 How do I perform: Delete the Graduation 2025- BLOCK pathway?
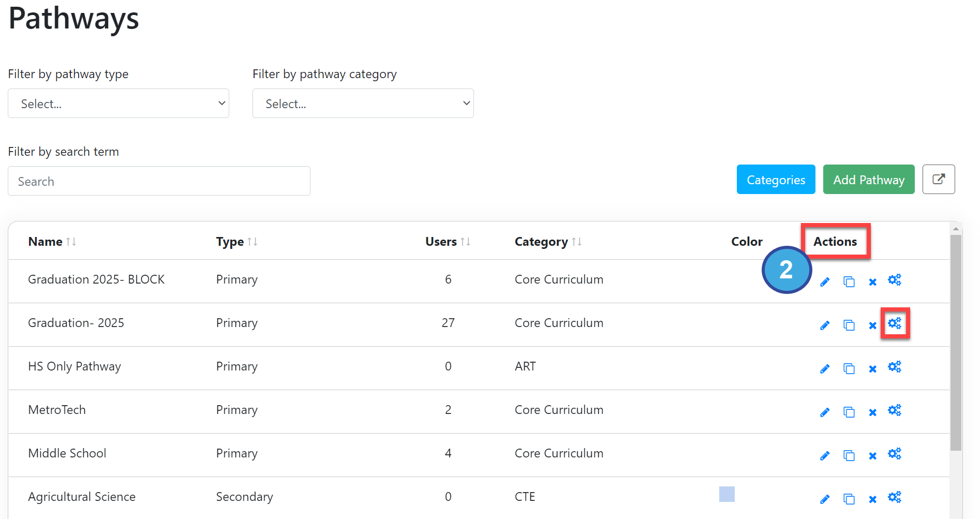tap(873, 282)
